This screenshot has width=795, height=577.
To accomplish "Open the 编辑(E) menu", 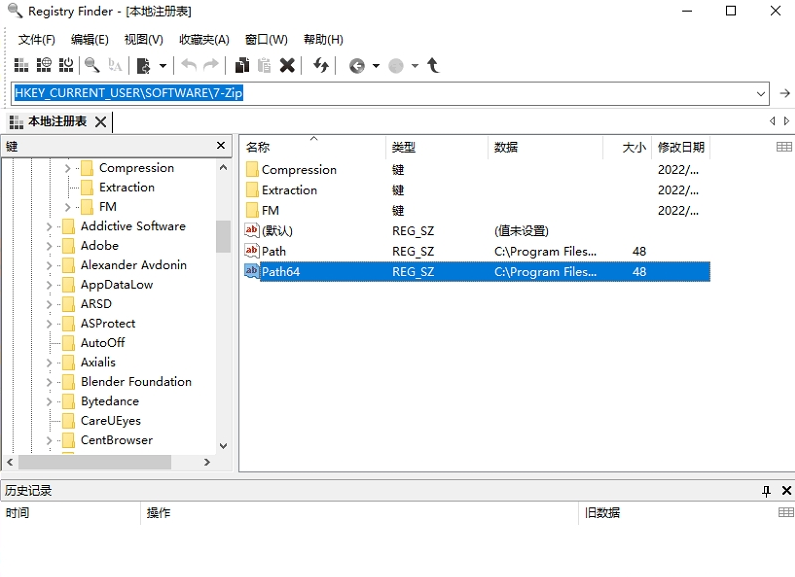I will 90,40.
